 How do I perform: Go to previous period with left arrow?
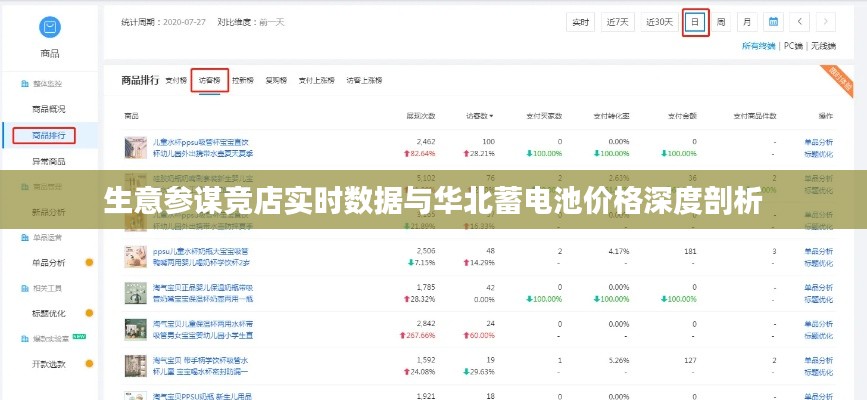(x=800, y=22)
